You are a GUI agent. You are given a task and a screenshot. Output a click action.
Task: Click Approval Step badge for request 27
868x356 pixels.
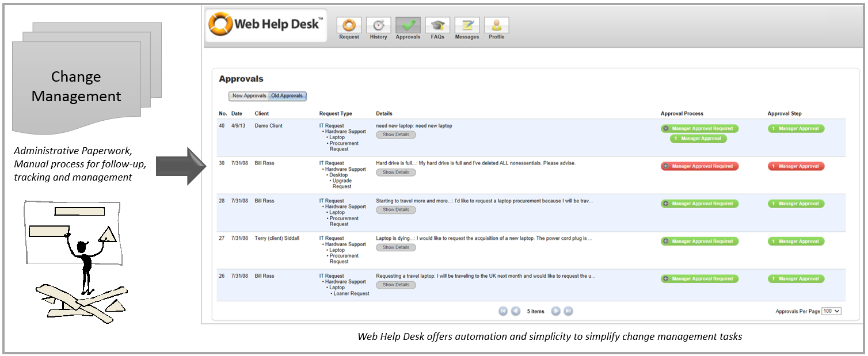pyautogui.click(x=796, y=242)
